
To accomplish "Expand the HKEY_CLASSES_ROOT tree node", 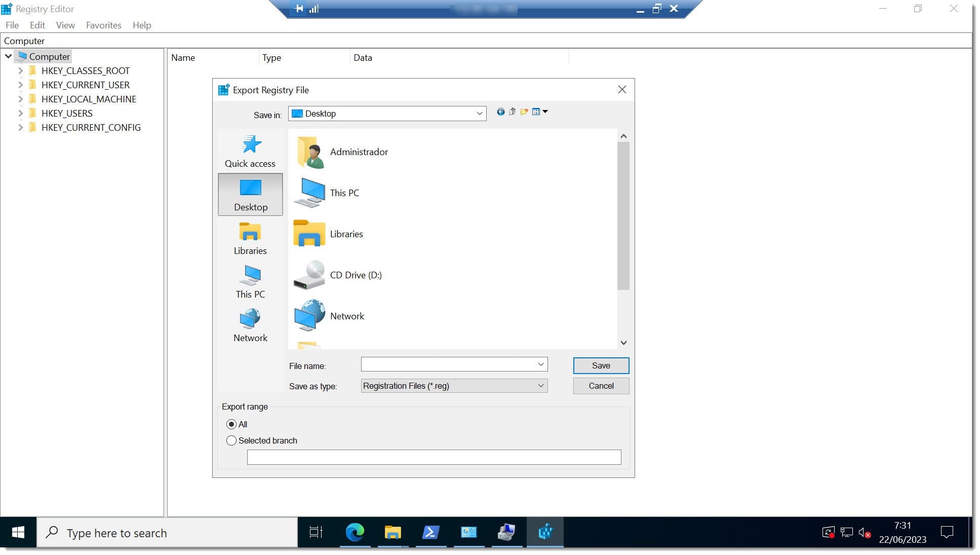I will point(21,70).
